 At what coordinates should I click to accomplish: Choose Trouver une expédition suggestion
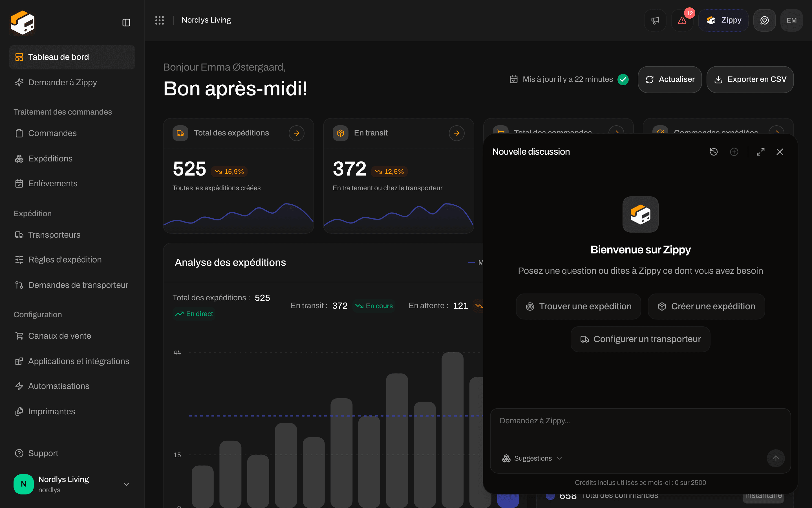point(579,306)
